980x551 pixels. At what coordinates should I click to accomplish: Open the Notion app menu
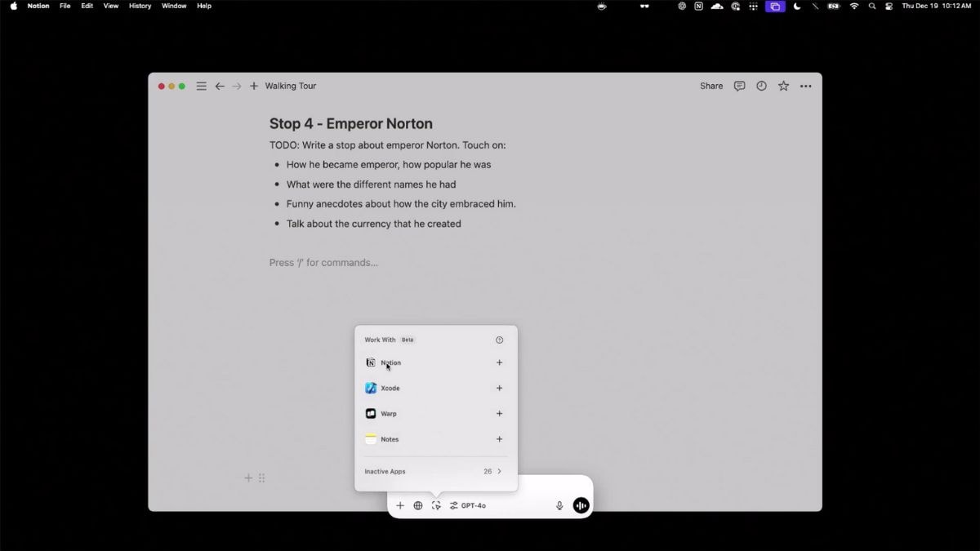38,6
